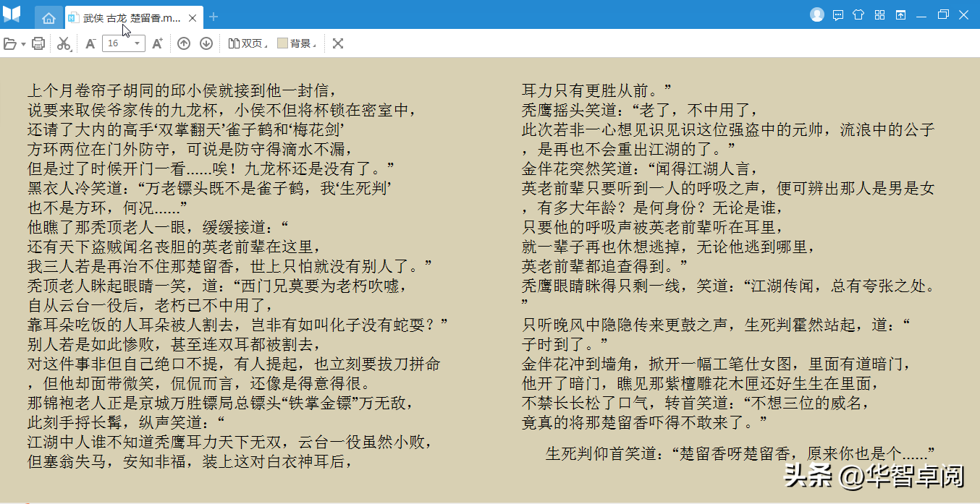Click the Open file folder icon
This screenshot has height=504, width=980.
click(10, 43)
